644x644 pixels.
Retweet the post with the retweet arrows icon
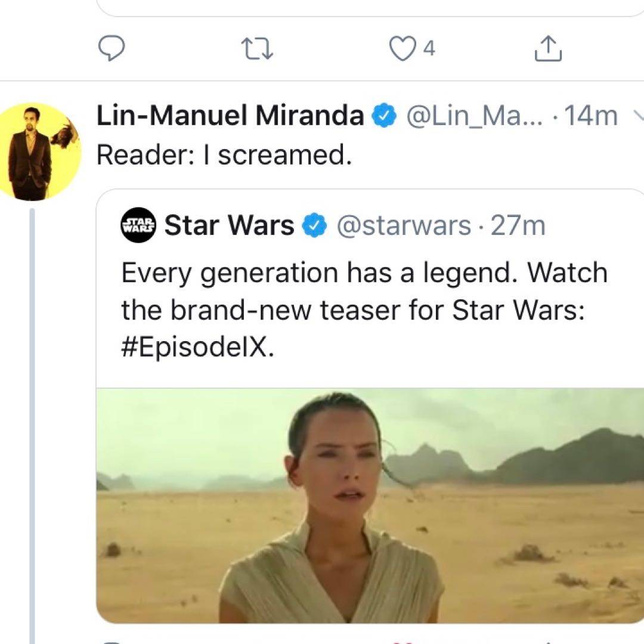(256, 49)
